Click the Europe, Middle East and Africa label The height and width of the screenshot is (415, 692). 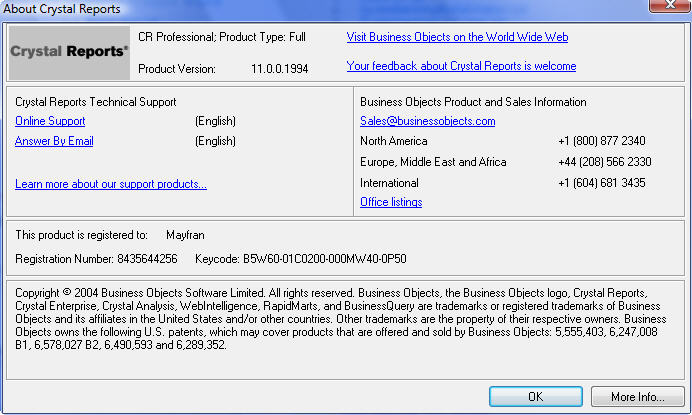pos(433,162)
